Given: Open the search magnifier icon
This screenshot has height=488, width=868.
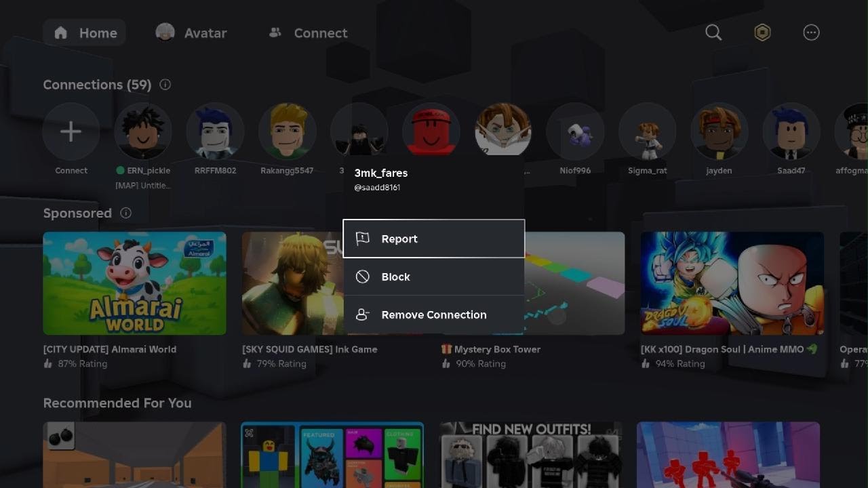Looking at the screenshot, I should coord(713,33).
